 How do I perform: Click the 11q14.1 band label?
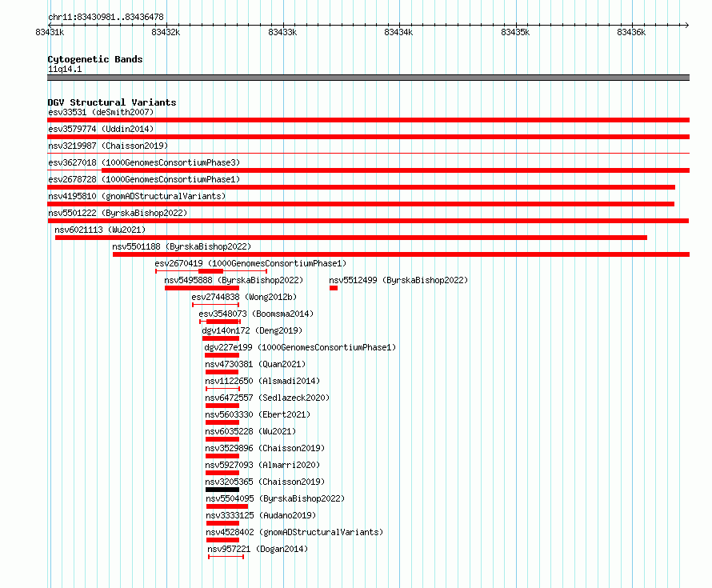click(65, 69)
